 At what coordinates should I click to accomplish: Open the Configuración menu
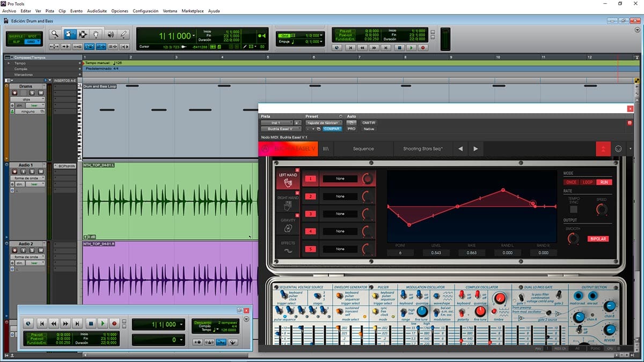pos(145,11)
